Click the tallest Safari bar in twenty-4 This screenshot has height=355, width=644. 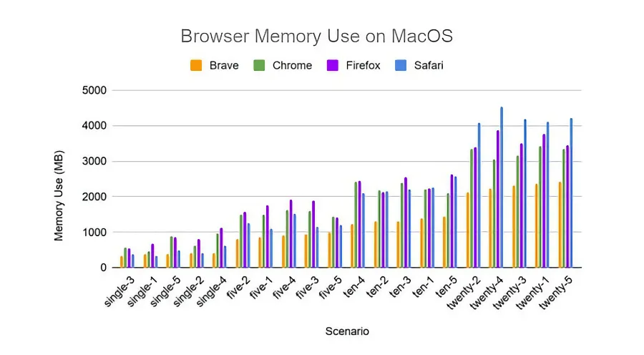tap(502, 188)
